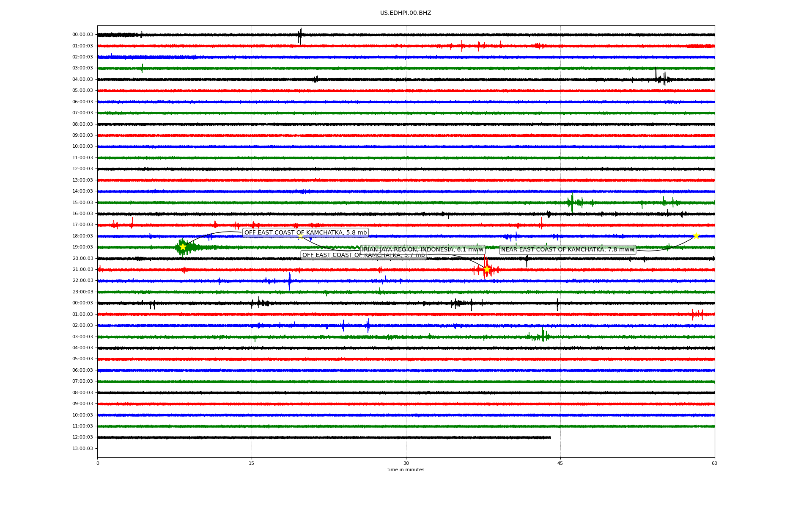Select the Irian Jaya Indonesia 6.1 mww label
812x508 pixels.
[422, 249]
